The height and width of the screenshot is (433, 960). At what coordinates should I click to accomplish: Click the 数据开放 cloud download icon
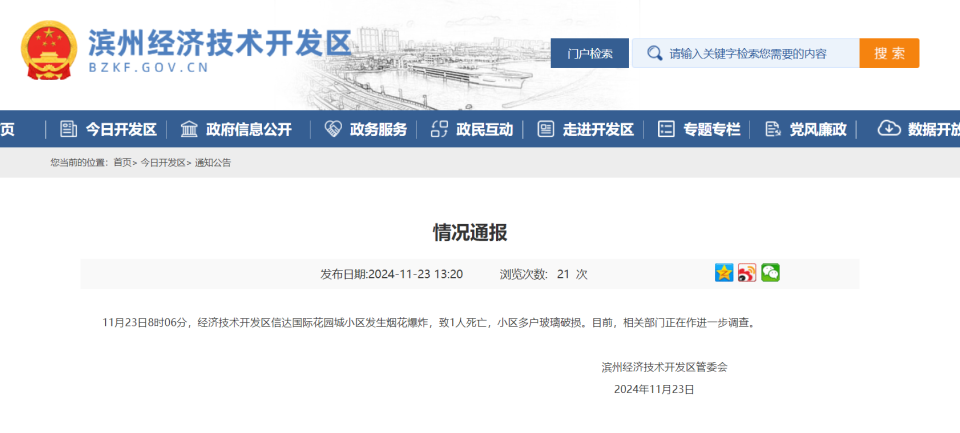point(888,129)
